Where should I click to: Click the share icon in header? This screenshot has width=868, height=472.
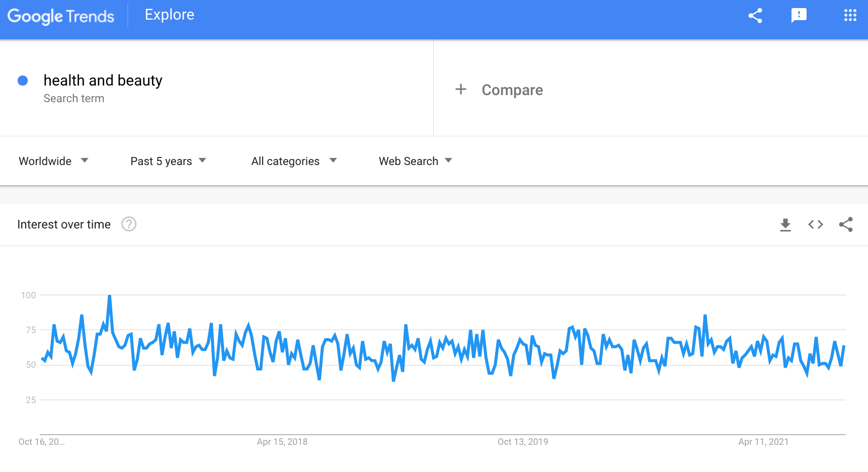pyautogui.click(x=755, y=16)
